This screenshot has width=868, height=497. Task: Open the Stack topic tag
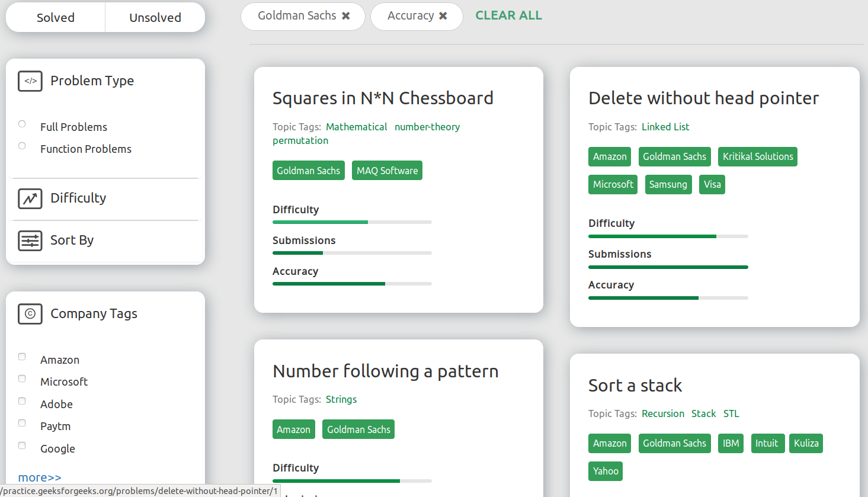[x=704, y=413]
